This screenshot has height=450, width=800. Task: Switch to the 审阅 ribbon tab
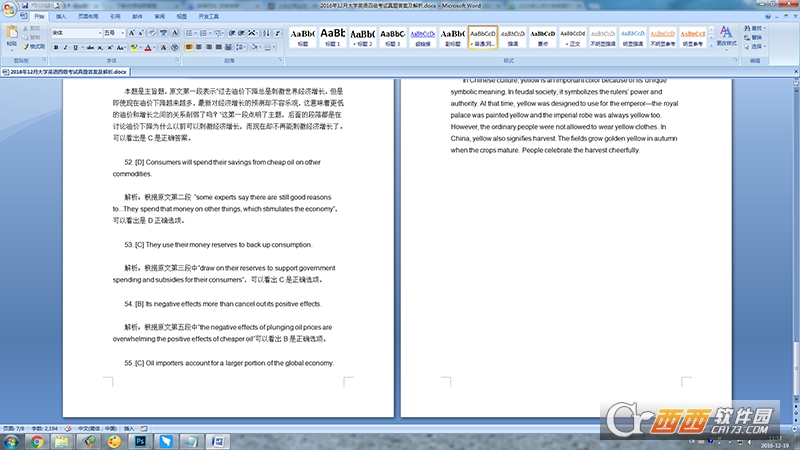click(160, 16)
